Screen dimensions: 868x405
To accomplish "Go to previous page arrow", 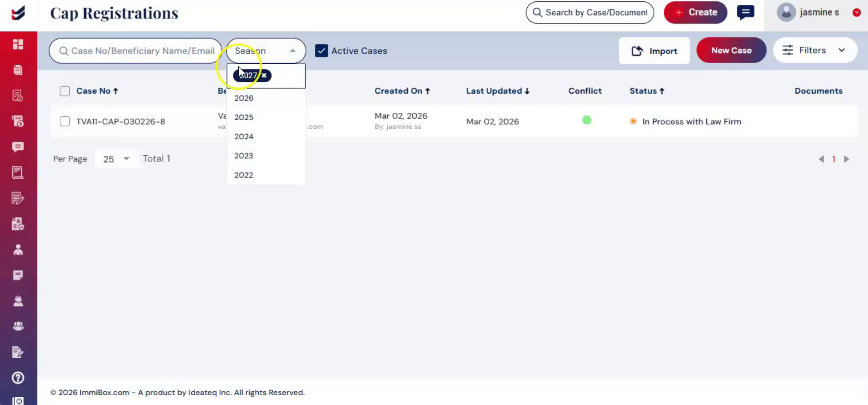I will tap(821, 159).
